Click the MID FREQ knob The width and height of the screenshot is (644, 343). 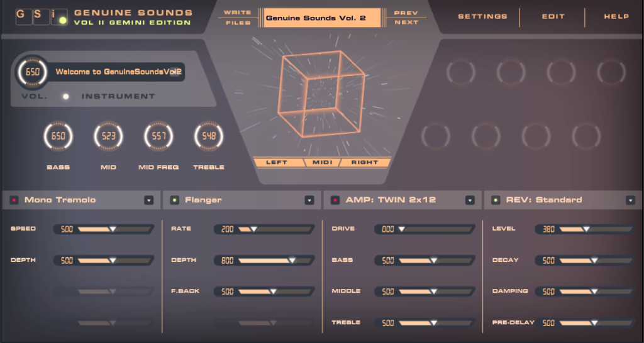[x=158, y=135]
